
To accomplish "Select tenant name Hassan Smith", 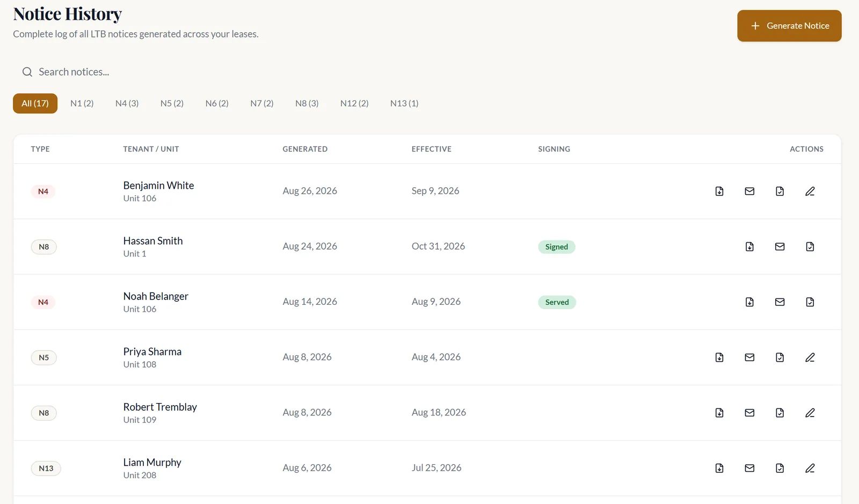I will 153,240.
